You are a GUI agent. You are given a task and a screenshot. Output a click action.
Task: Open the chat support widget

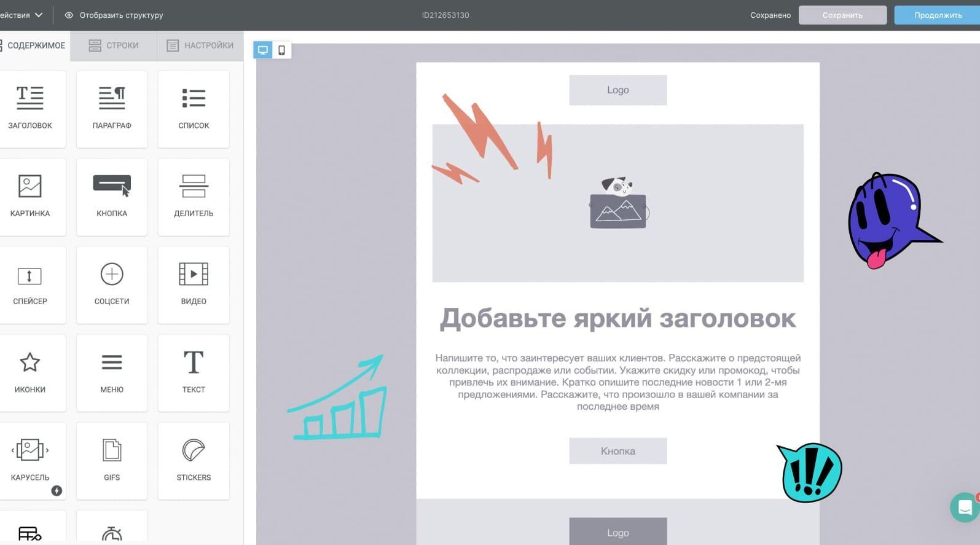point(965,508)
